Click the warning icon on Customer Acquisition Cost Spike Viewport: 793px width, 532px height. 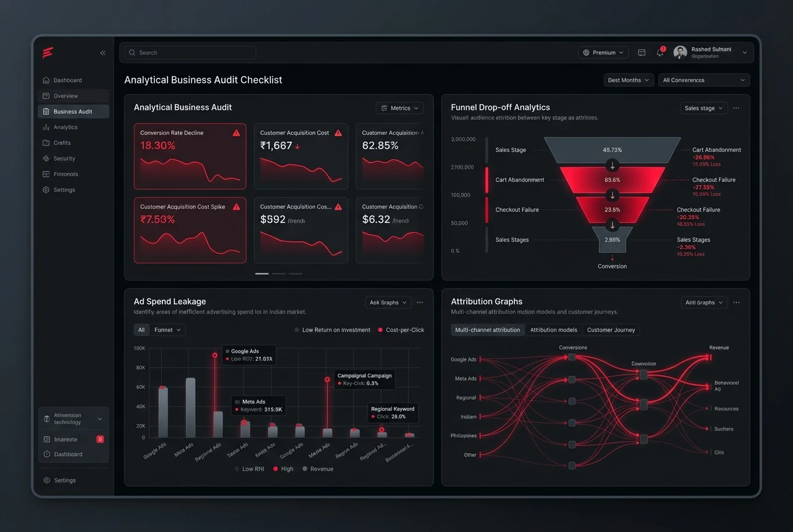click(x=237, y=206)
